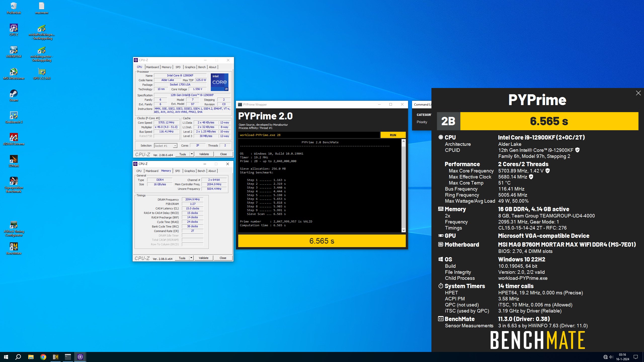Image resolution: width=644 pixels, height=362 pixels.
Task: Click the workload-PYPrime.exe 2B command field
Action: (309, 135)
